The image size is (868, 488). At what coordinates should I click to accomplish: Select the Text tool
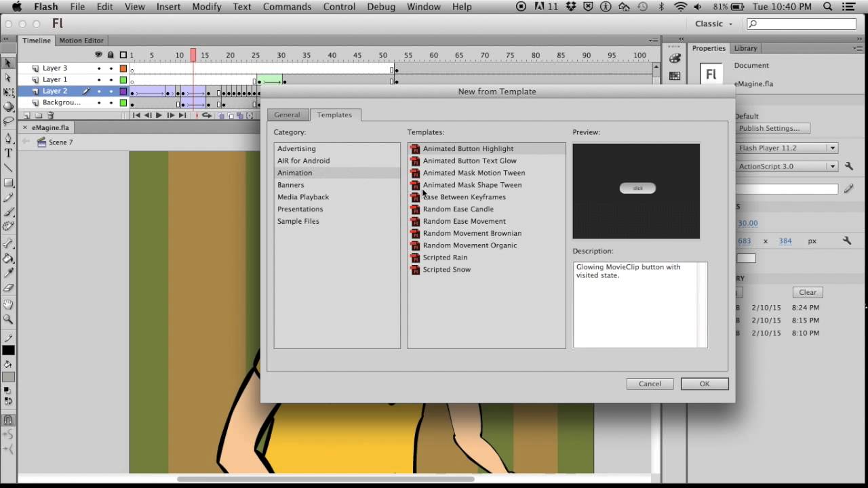(x=8, y=153)
